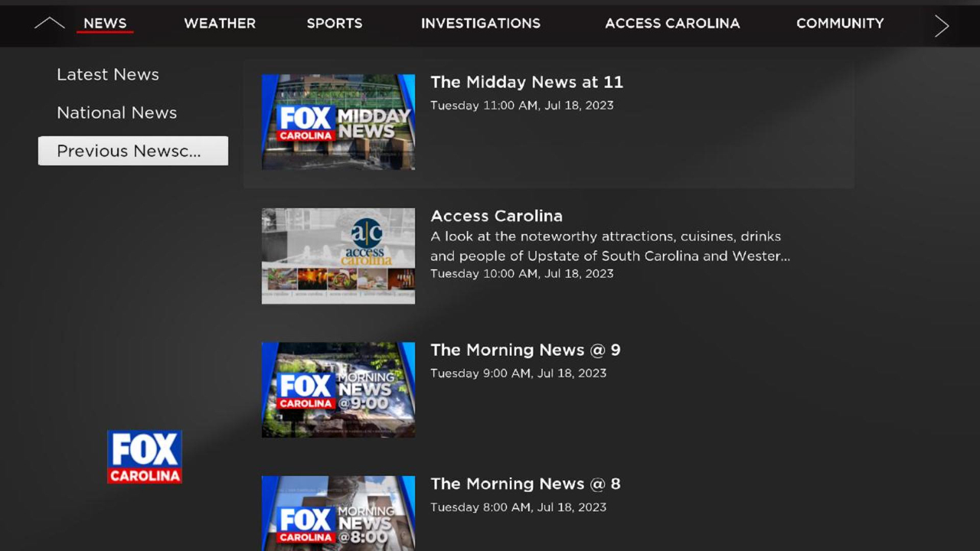
Task: Open the Access Carolina show thumbnail
Action: 338,256
